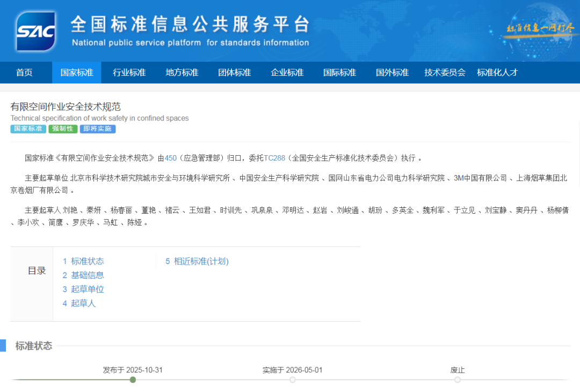Select the 国家标准 navigation tab

point(77,72)
